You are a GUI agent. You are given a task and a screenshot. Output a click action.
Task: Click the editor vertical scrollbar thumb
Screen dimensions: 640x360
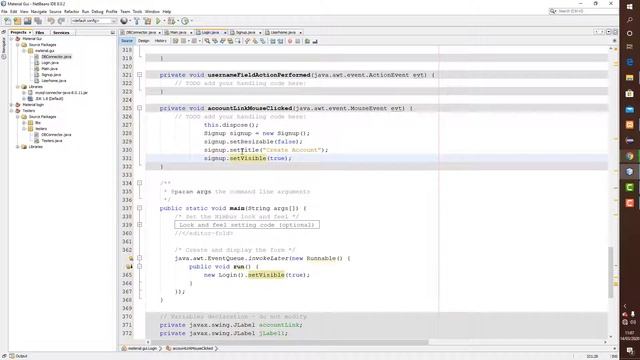click(611, 271)
